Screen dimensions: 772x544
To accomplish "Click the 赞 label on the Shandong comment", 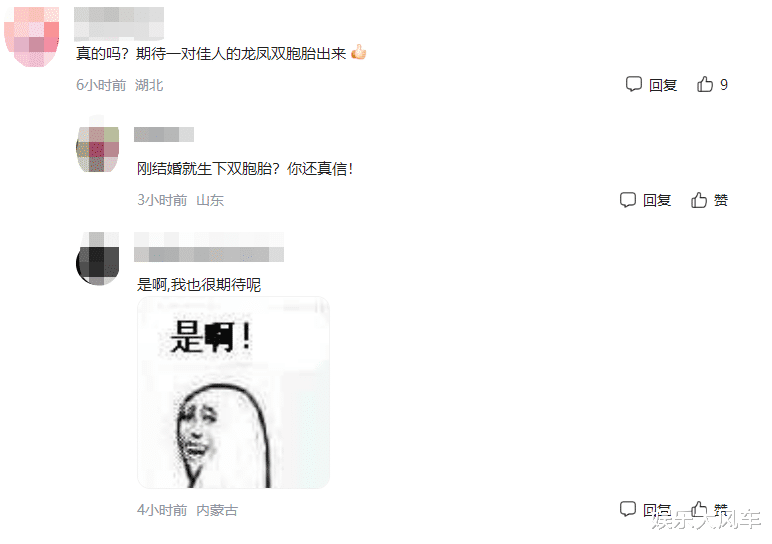I will point(721,200).
